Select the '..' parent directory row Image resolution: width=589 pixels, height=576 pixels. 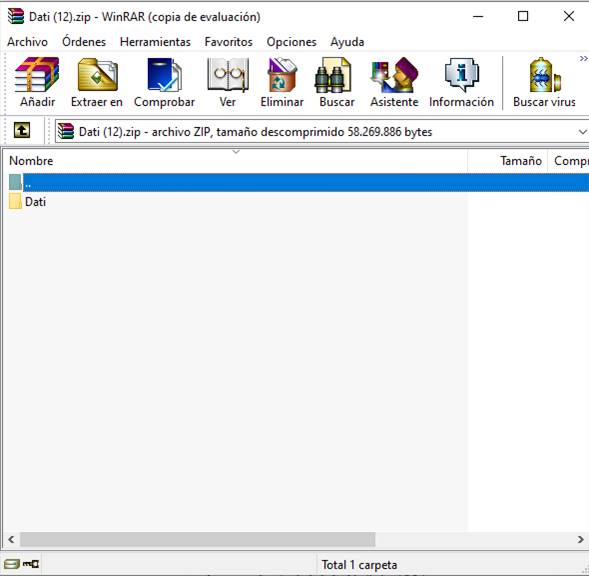[x=296, y=183]
